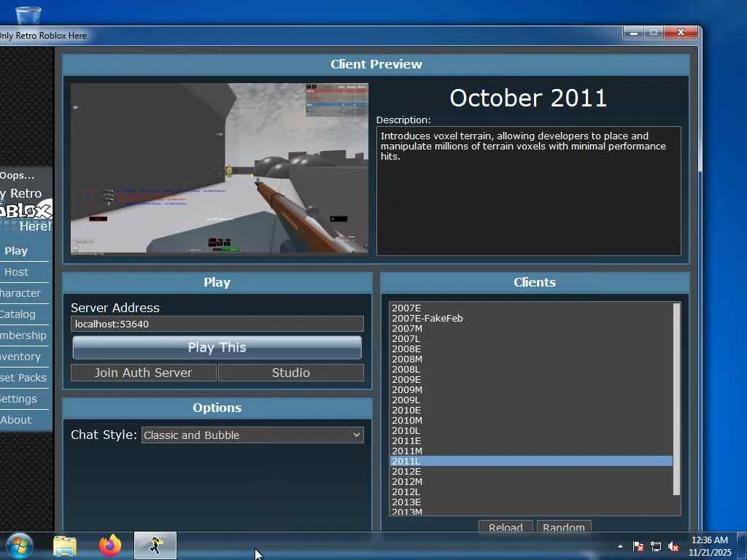The height and width of the screenshot is (560, 747).
Task: Show hidden system tray icons arrow
Action: (x=620, y=546)
